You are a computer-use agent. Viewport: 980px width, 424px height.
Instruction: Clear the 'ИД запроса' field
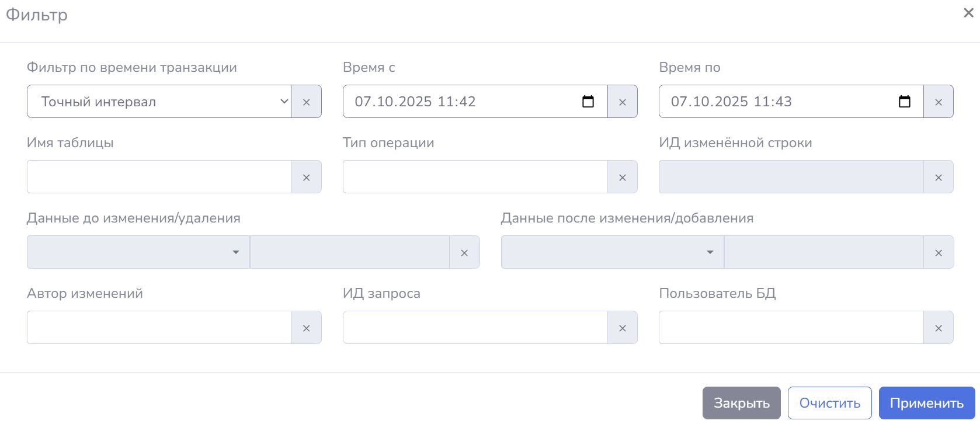coord(622,328)
